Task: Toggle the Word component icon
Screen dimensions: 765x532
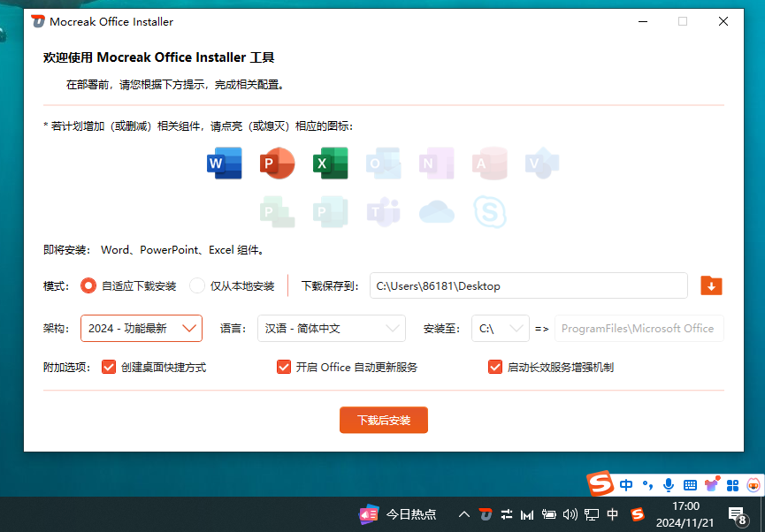Action: tap(225, 163)
